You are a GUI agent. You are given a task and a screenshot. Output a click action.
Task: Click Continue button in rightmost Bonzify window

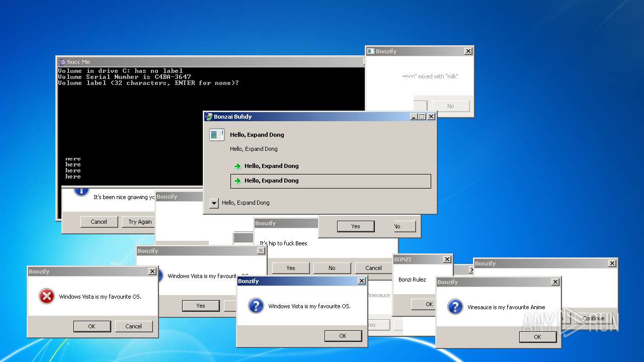(594, 318)
